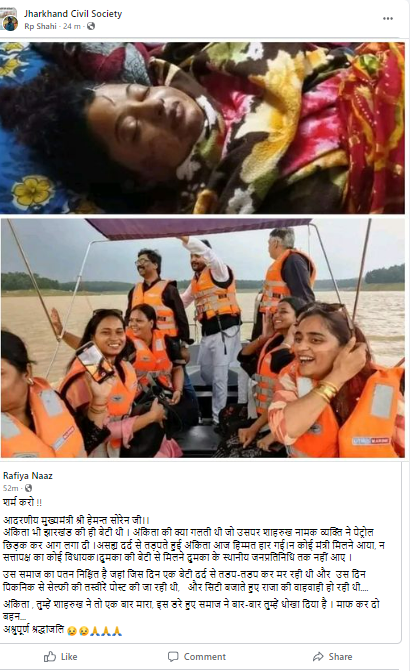Click the शर्म करो !! line of text

(x=22, y=502)
